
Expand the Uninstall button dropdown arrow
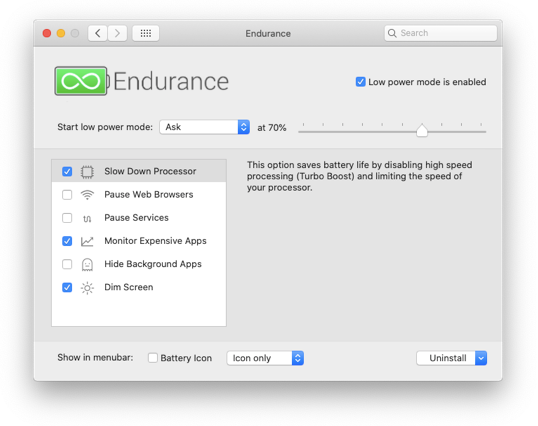(481, 358)
